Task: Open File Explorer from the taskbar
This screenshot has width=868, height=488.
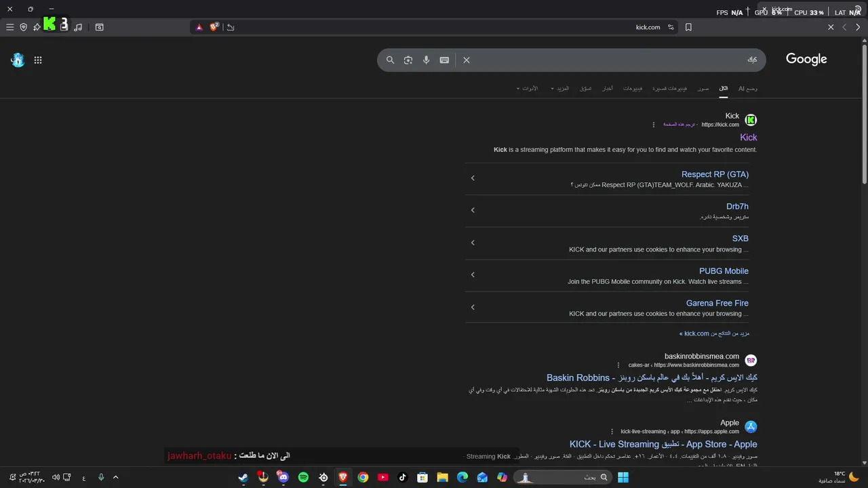Action: [x=442, y=477]
